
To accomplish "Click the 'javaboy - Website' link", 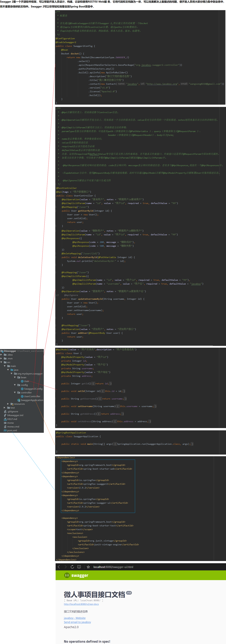I will [x=75, y=618].
